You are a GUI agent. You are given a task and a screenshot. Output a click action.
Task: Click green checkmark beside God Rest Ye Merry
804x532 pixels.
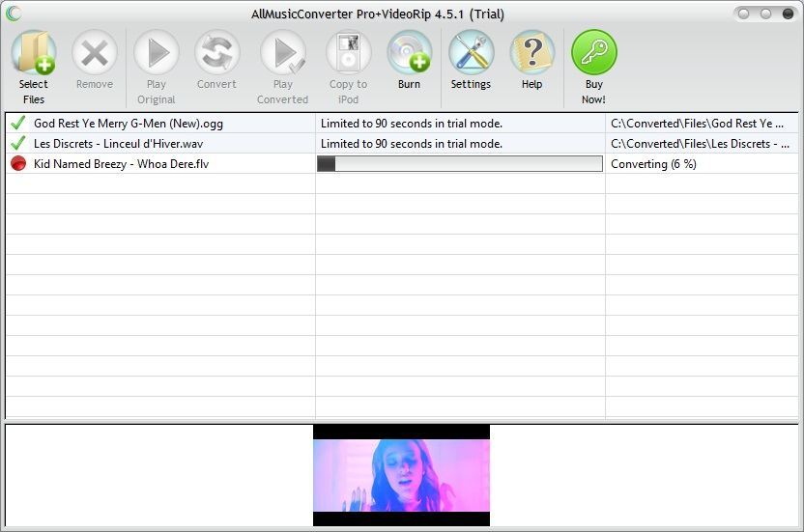tap(18, 123)
